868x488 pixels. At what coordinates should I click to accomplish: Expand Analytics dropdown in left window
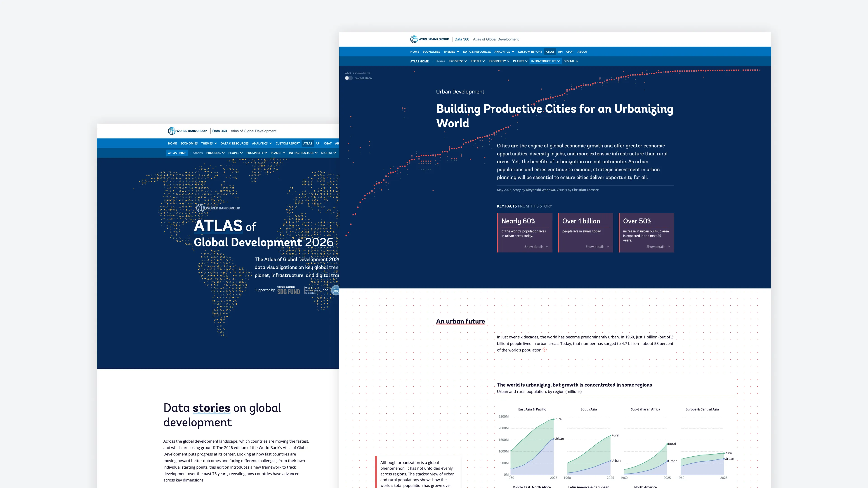(x=262, y=143)
